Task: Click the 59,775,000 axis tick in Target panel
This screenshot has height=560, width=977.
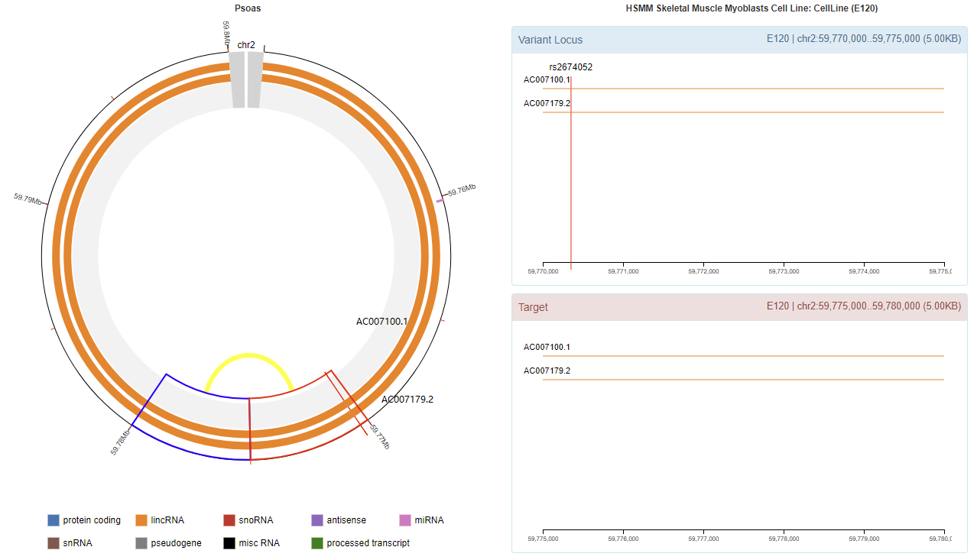Action: tap(543, 539)
